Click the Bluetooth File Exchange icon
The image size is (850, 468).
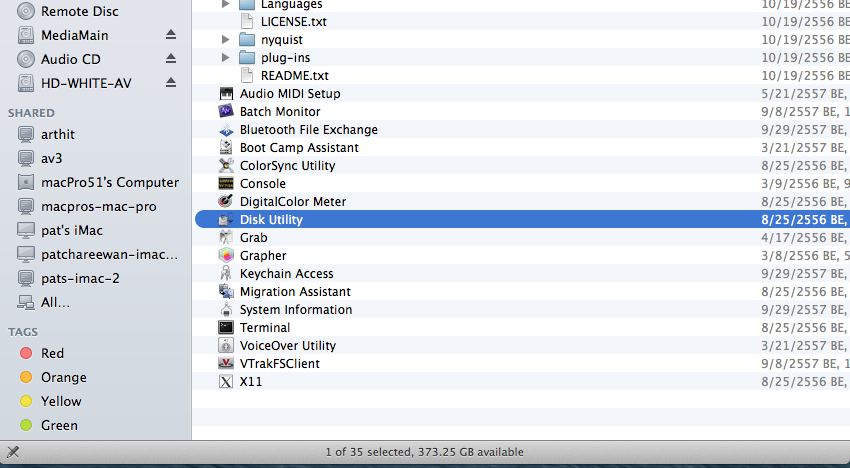pyautogui.click(x=226, y=130)
